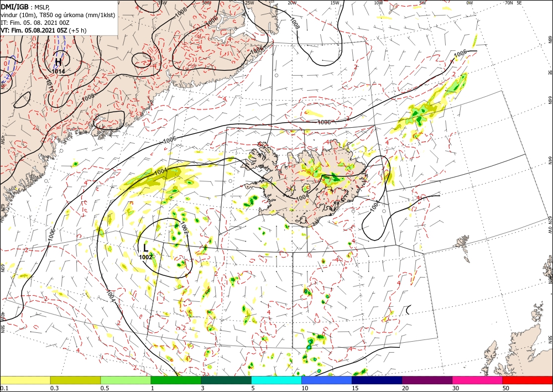Select the olive 0.3–0.5 legend swatch
Image resolution: width=553 pixels, height=392 pixels.
(x=75, y=380)
